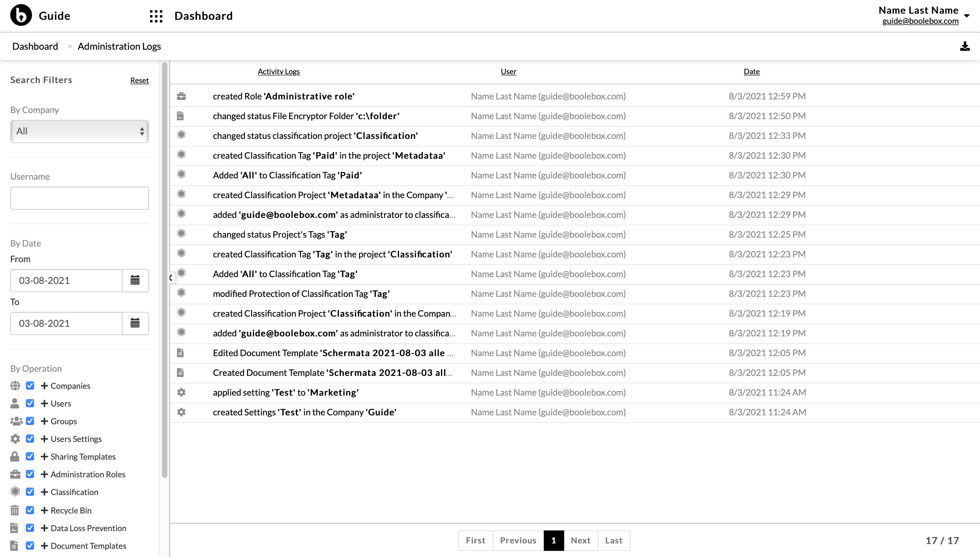The height and width of the screenshot is (557, 980).
Task: Select the 'created Role Administrative role' log entry
Action: pyautogui.click(x=575, y=96)
